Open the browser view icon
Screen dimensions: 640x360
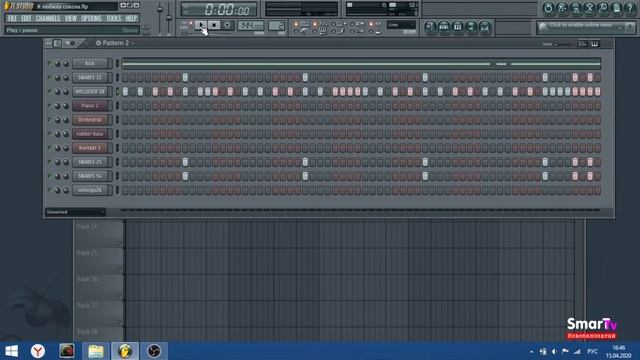pyautogui.click(x=471, y=27)
